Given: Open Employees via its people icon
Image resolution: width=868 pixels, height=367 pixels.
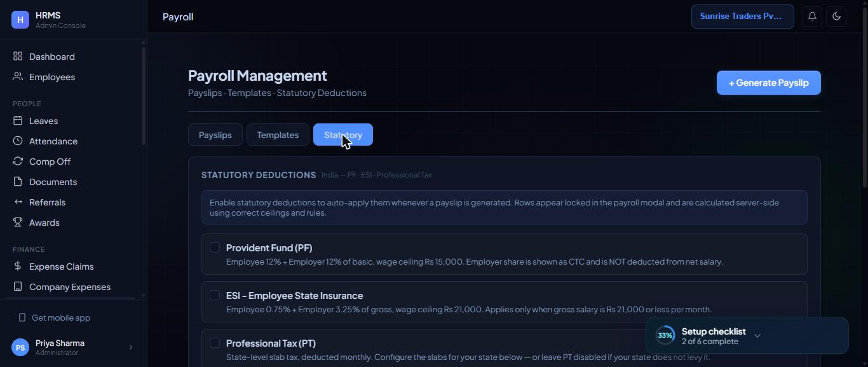Looking at the screenshot, I should coord(18,77).
